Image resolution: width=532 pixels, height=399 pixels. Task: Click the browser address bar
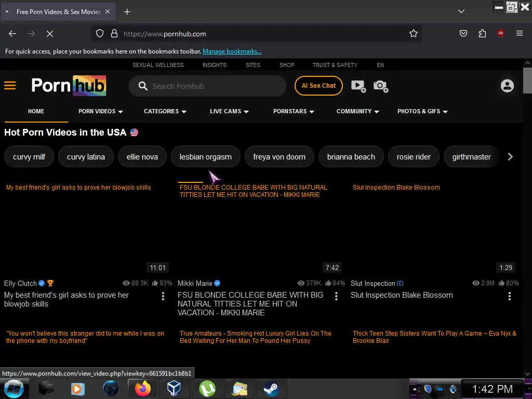pos(258,34)
